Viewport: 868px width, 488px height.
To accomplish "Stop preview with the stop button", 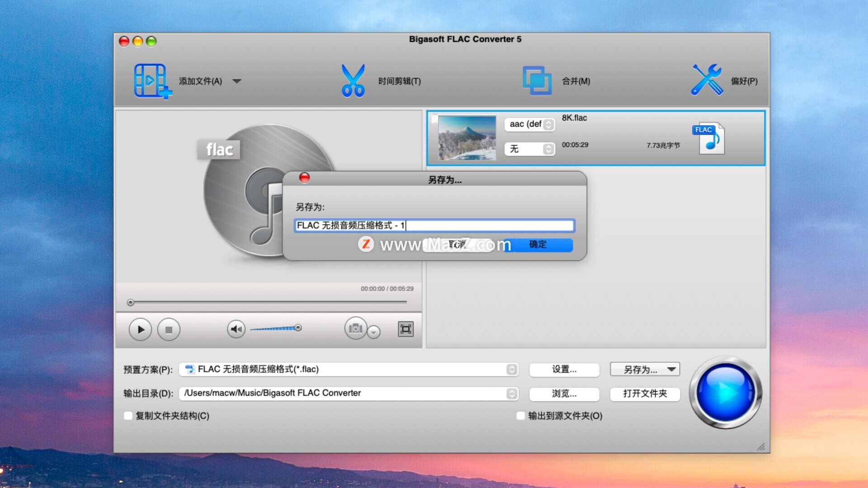I will pyautogui.click(x=169, y=329).
